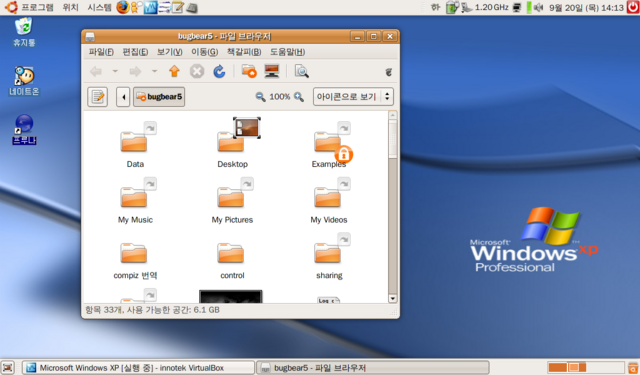Click the window menu icon in title bar

coord(90,37)
